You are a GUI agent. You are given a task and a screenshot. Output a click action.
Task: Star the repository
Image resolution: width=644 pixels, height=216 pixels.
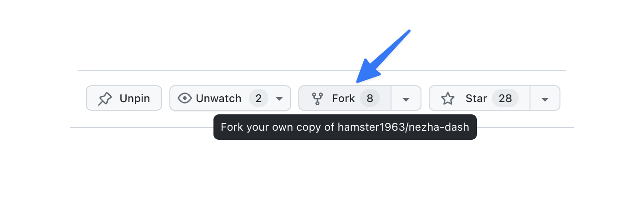480,98
